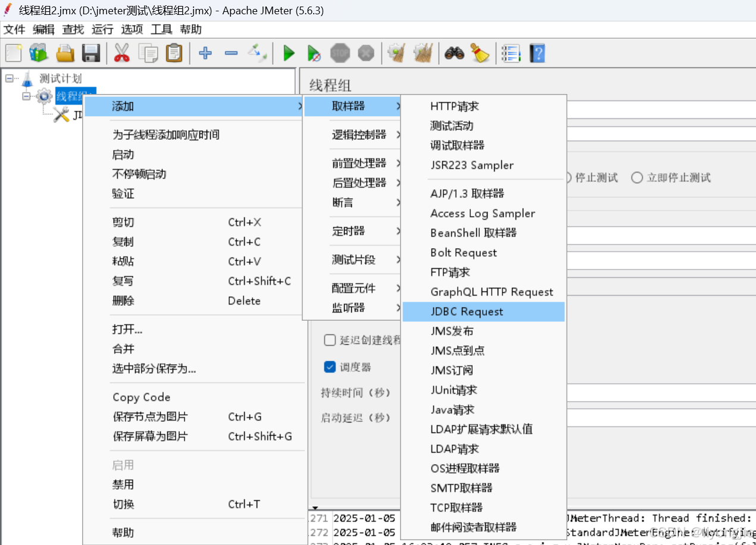Open the Function Helper list icon

coord(511,54)
